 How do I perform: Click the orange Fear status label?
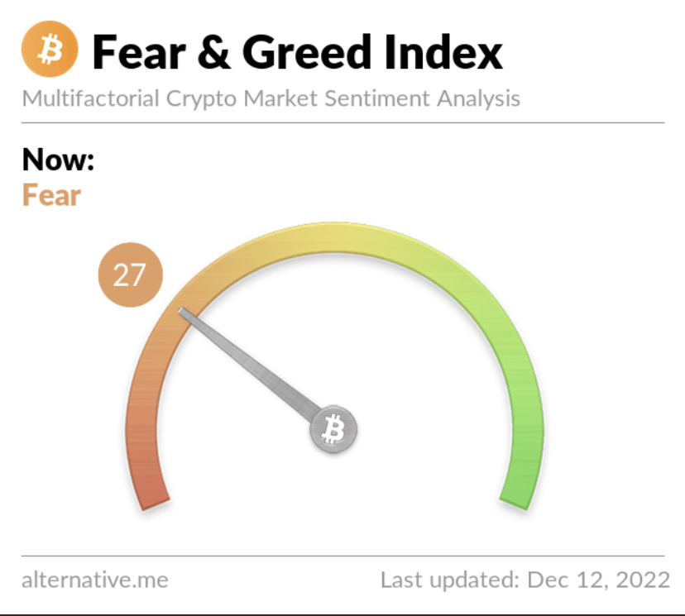point(51,194)
